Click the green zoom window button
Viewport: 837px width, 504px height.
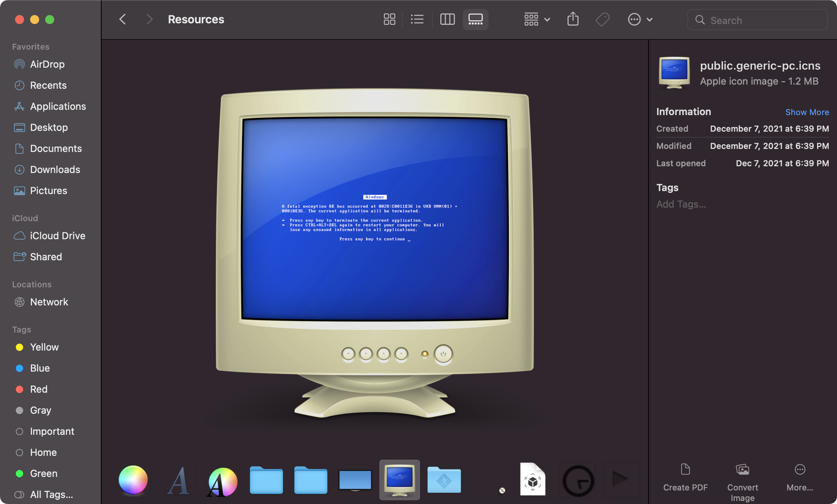tap(50, 20)
